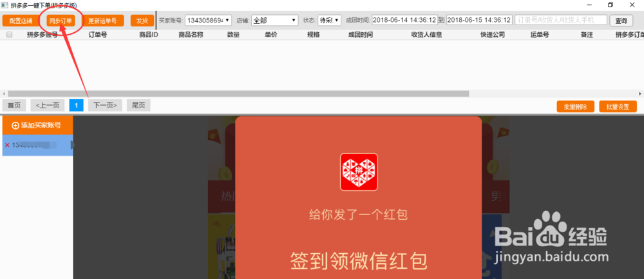Click the 规格 column header
644x279 pixels.
pyautogui.click(x=314, y=35)
